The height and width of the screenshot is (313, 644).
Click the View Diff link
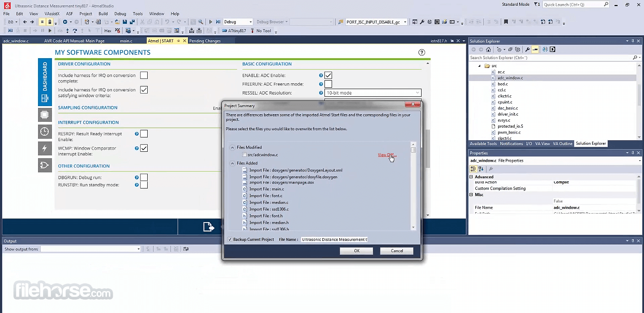(x=387, y=155)
